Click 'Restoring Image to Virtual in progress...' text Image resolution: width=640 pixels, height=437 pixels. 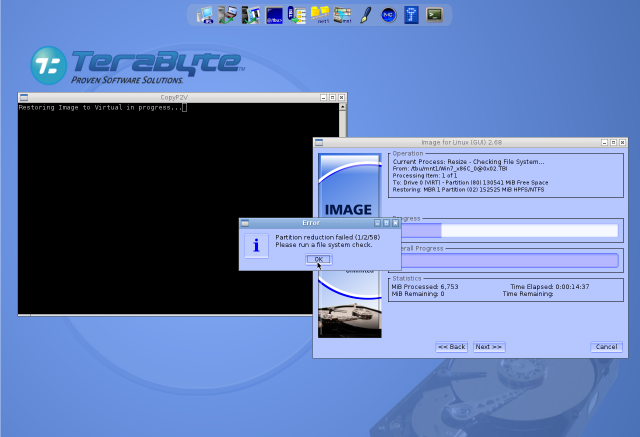click(x=100, y=108)
